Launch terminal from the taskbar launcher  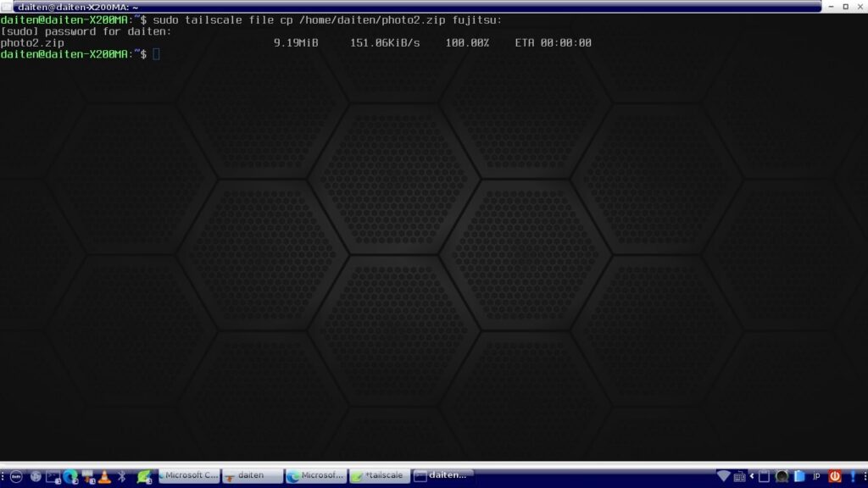[x=53, y=476]
